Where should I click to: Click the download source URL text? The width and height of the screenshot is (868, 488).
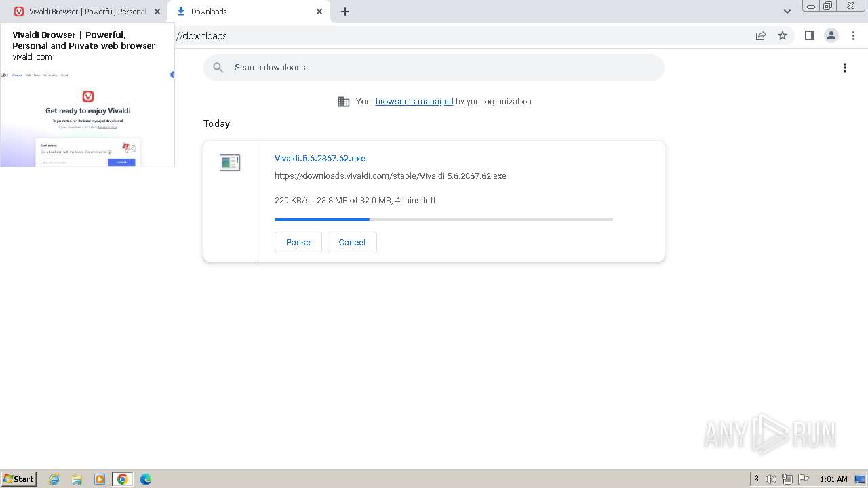coord(391,176)
